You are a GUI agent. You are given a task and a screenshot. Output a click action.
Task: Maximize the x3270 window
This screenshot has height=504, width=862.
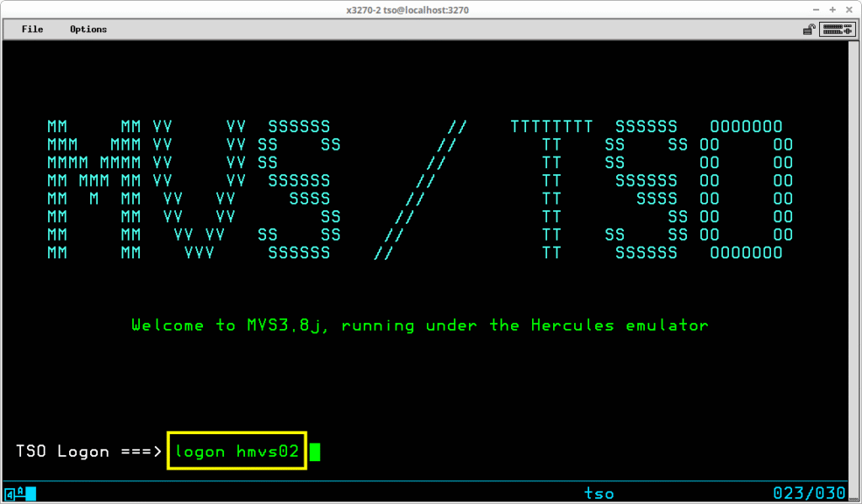(x=832, y=9)
